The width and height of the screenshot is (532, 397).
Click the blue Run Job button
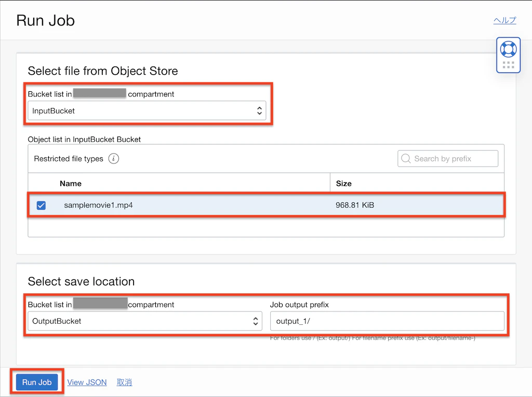tap(37, 382)
